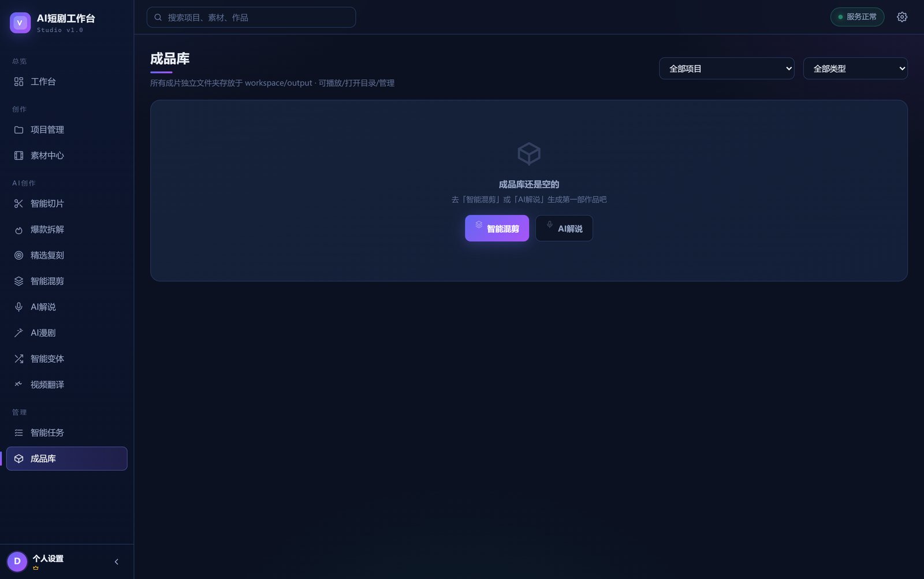Click the 智能任务 list icon
Viewport: 924px width, 579px height.
click(18, 433)
